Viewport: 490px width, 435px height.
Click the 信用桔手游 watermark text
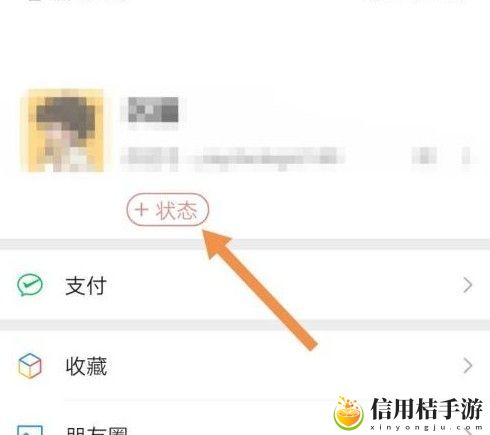(x=426, y=409)
